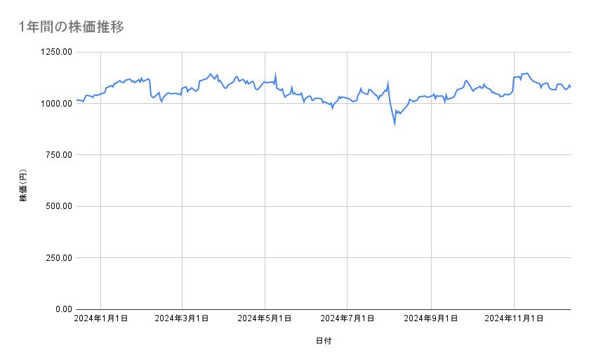Select the 2024年11月1日 date label
This screenshot has height=364, width=589.
514,319
